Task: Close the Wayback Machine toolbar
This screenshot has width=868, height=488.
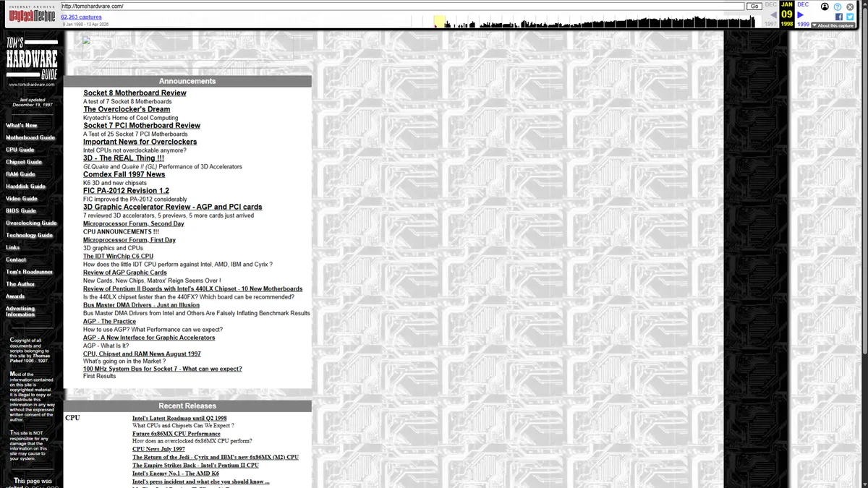Action: pos(850,7)
